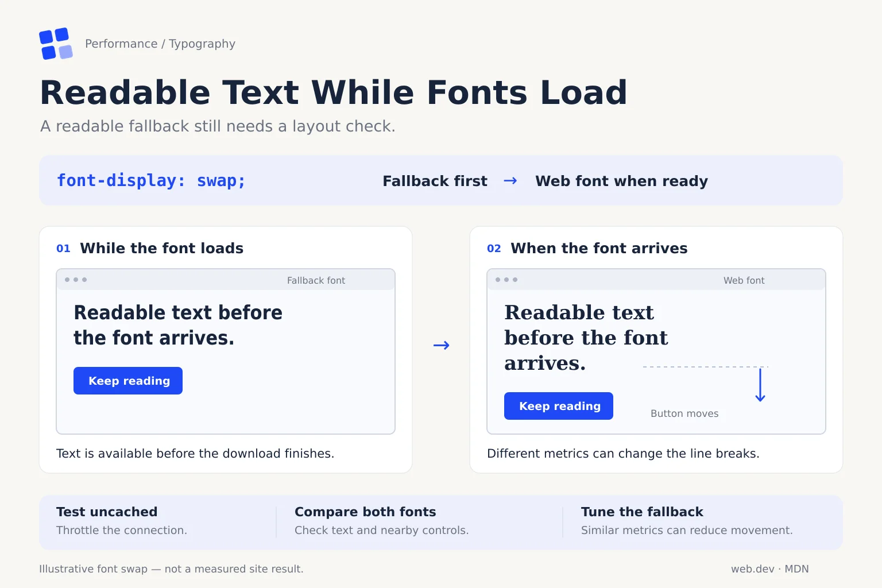Click Check text and nearby controls text
The width and height of the screenshot is (882, 588).
[382, 530]
